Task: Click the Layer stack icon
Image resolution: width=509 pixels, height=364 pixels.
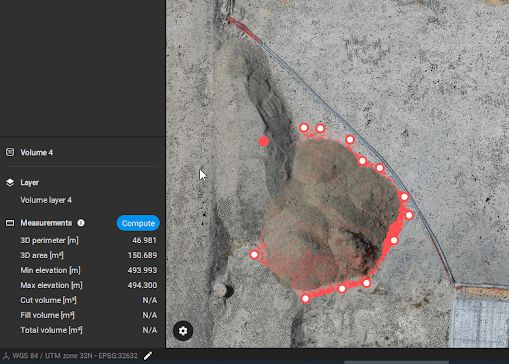Action: (x=10, y=182)
